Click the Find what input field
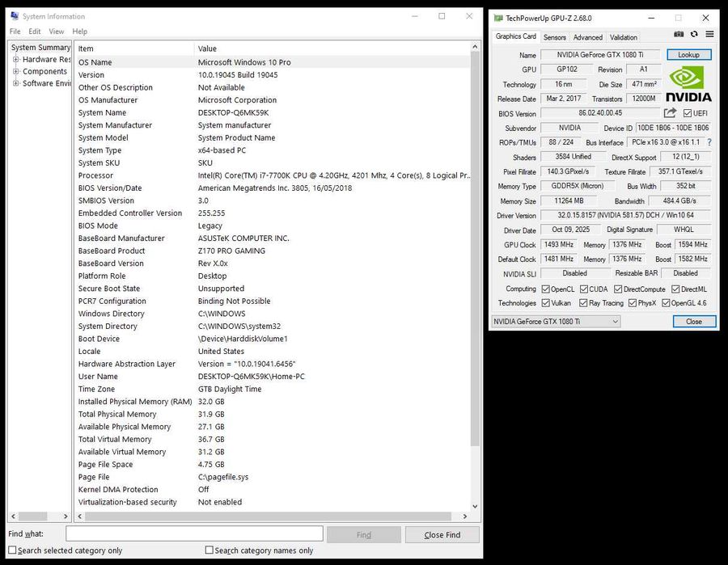The width and height of the screenshot is (728, 565). (194, 533)
